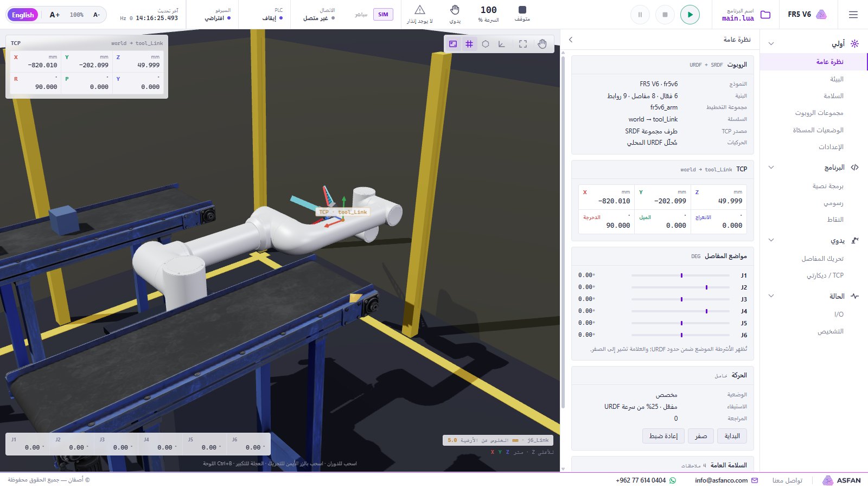Screen dimensions: 868x488
Task: Open مجموعات الروبوت in sidebar
Action: tap(814, 113)
